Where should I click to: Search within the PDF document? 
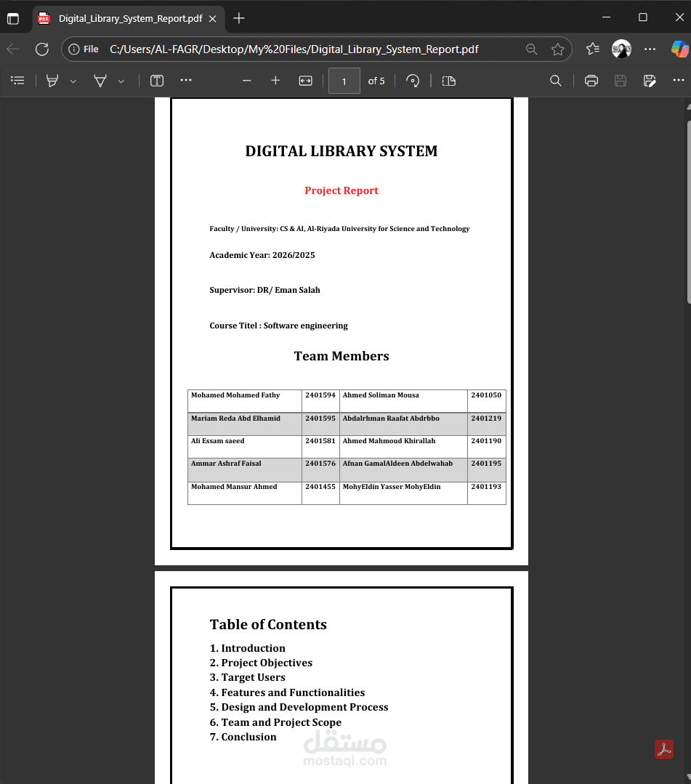(x=556, y=81)
